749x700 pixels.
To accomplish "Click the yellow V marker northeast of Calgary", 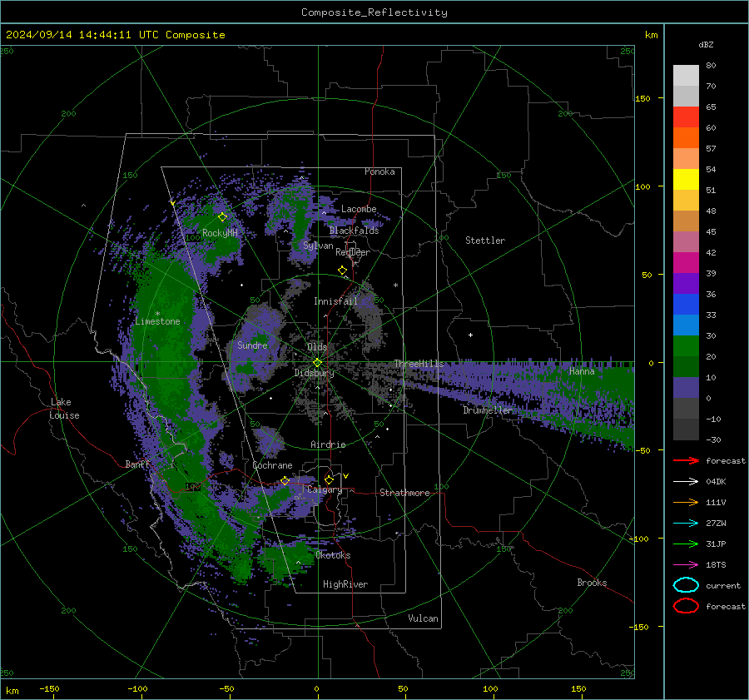I will (346, 476).
